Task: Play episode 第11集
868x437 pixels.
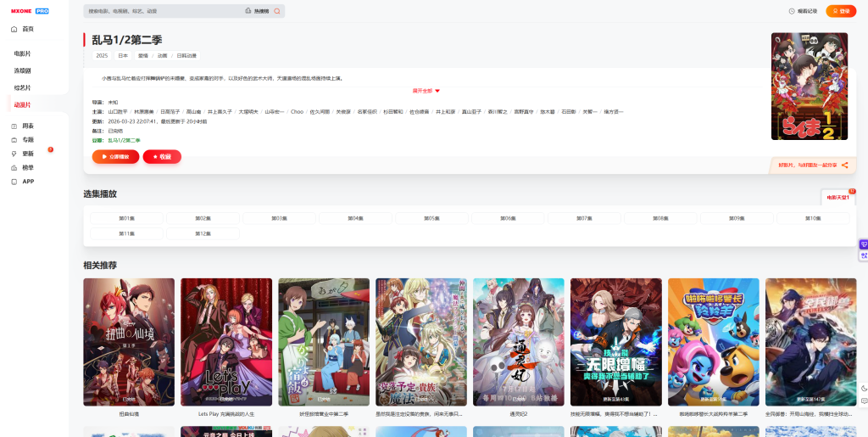Action: 127,233
